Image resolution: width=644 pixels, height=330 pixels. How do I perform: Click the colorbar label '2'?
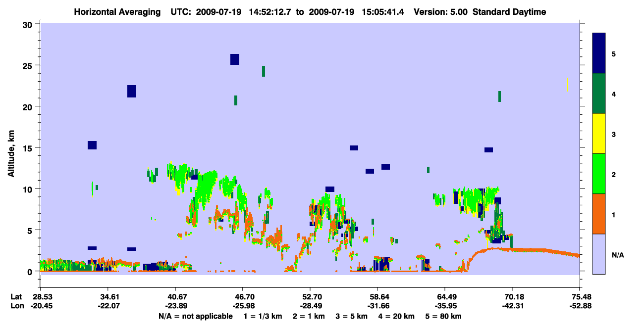614,174
